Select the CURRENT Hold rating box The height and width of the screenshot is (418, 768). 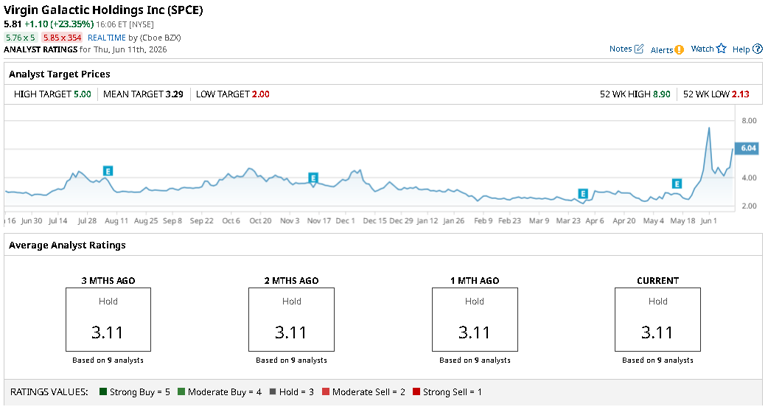click(658, 320)
